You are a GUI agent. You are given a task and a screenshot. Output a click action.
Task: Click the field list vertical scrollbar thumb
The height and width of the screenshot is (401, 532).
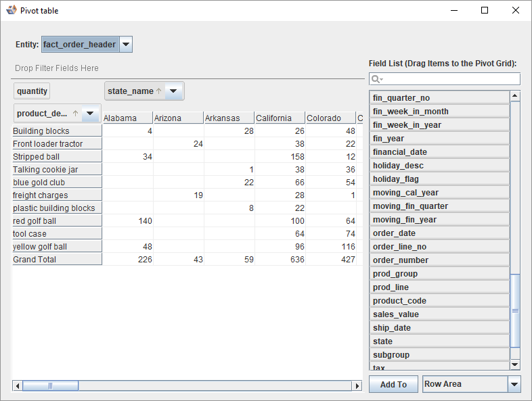515,310
